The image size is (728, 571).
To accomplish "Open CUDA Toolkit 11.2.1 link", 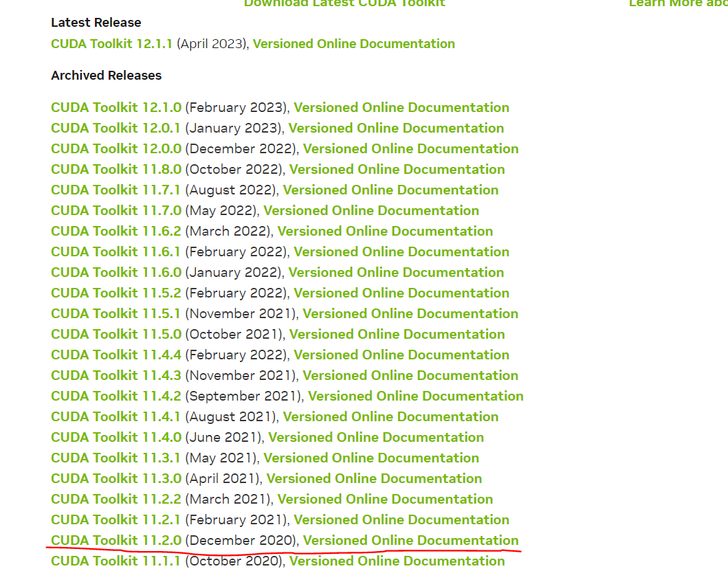I will point(115,519).
